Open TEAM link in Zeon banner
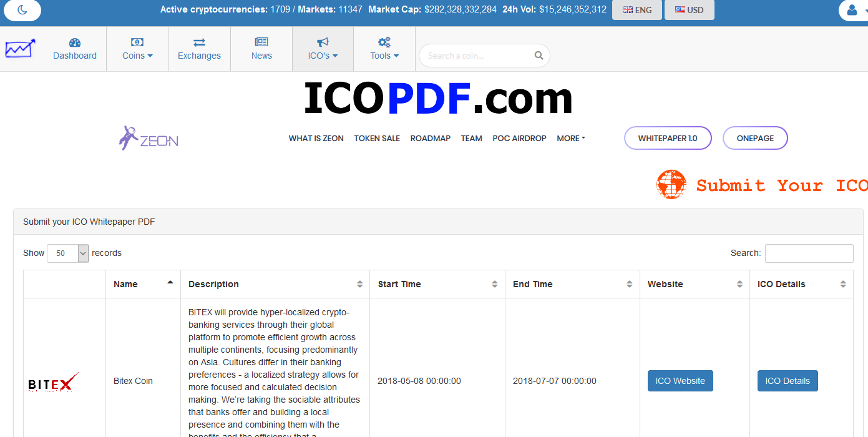The width and height of the screenshot is (868, 437). click(471, 139)
